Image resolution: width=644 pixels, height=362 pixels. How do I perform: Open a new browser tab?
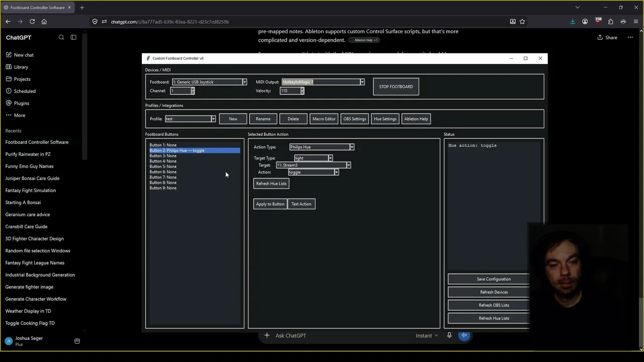(82, 8)
